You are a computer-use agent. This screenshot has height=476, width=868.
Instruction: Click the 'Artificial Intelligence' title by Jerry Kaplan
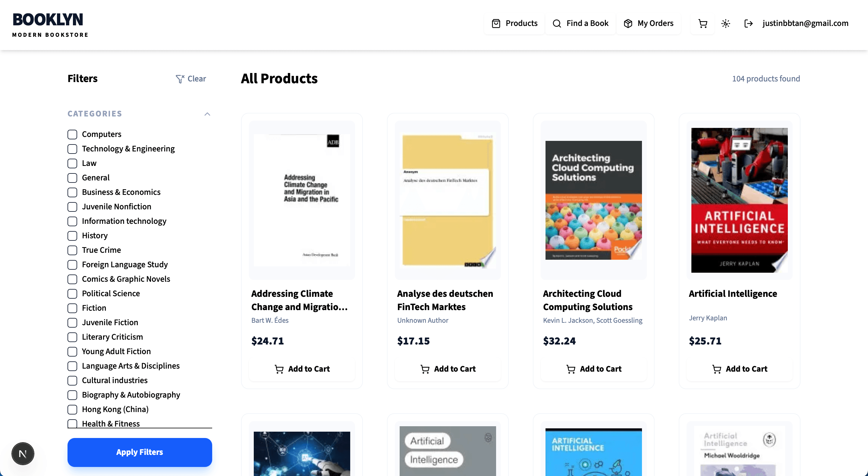733,294
